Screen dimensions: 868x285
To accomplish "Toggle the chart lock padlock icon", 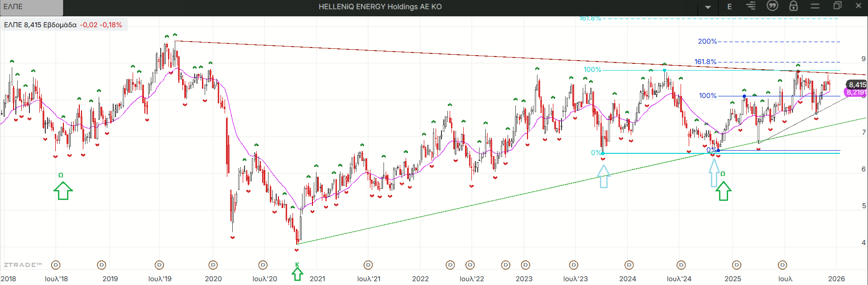I will coord(793,6).
